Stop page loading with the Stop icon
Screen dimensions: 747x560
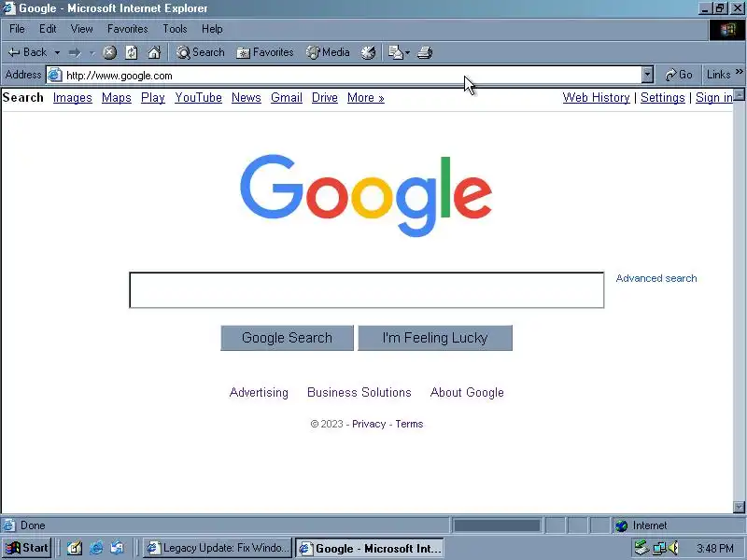pos(109,52)
